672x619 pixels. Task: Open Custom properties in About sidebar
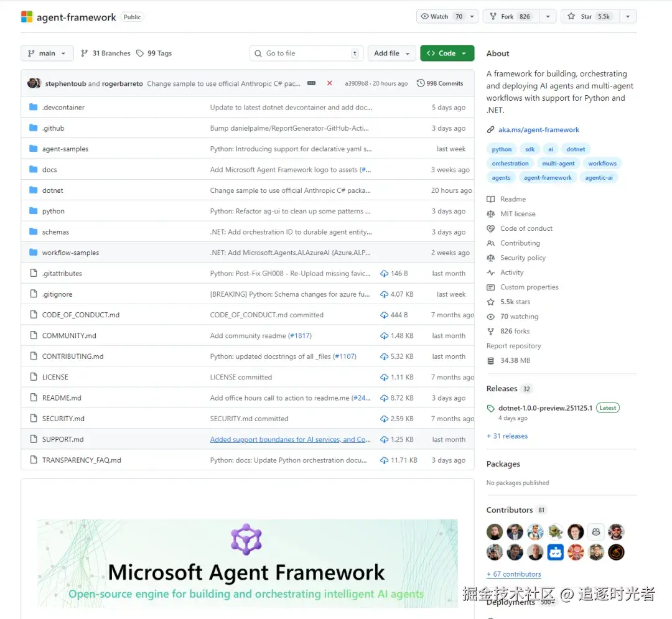[x=530, y=287]
